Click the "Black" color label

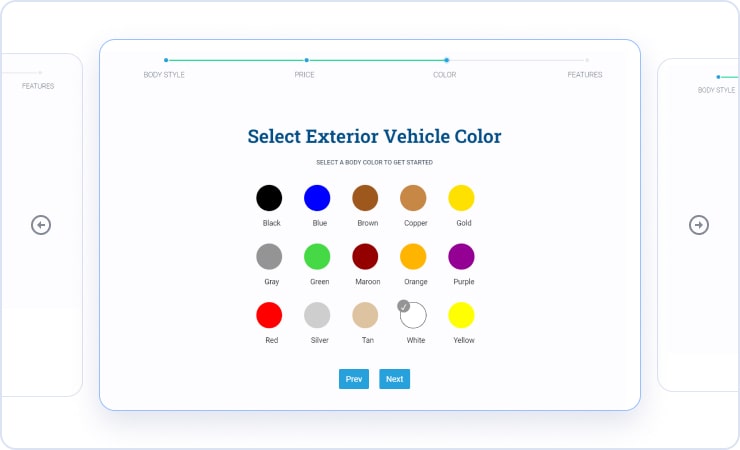pos(272,223)
